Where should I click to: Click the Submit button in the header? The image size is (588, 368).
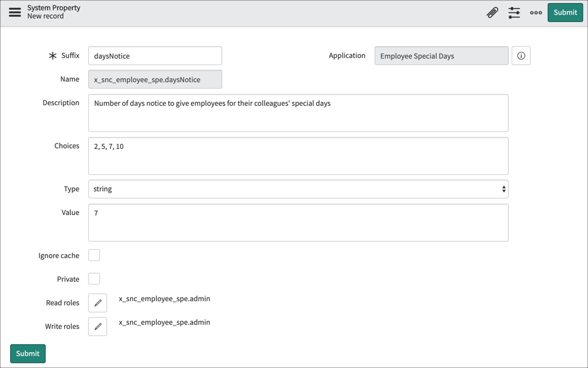coord(565,12)
